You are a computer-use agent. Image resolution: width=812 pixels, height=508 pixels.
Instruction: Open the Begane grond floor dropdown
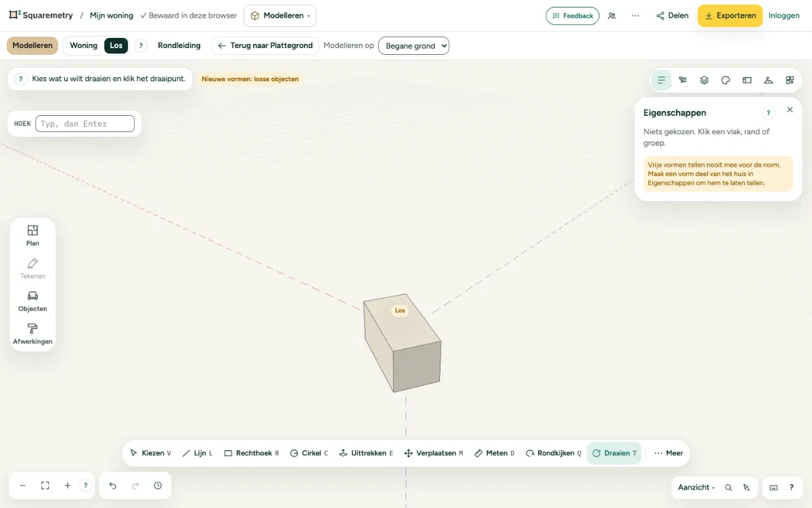point(413,45)
